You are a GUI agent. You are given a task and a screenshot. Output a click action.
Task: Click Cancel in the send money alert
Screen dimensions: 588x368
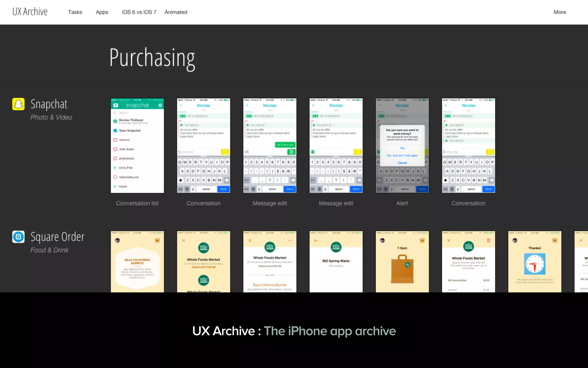tap(402, 163)
